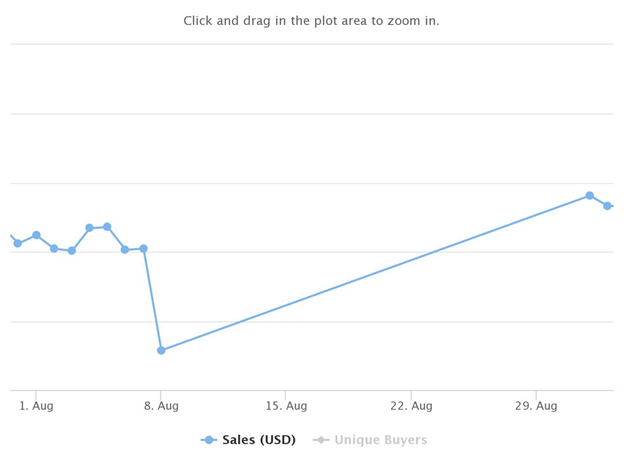Click the 5 Aug peak data point
Viewport: 624px width, 468px height.
107,227
